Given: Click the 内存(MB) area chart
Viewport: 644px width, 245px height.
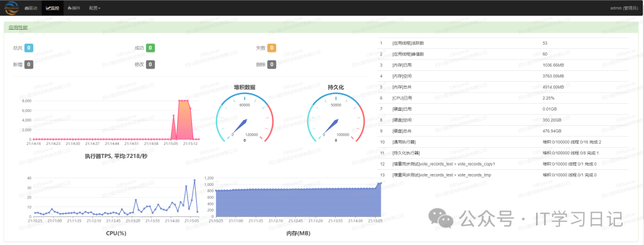Looking at the screenshot, I should coord(298,204).
